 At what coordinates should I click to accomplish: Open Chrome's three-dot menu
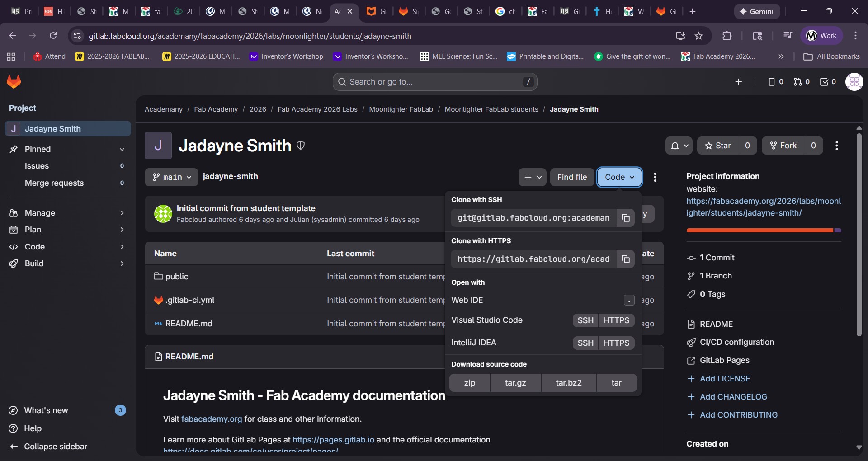pos(855,36)
